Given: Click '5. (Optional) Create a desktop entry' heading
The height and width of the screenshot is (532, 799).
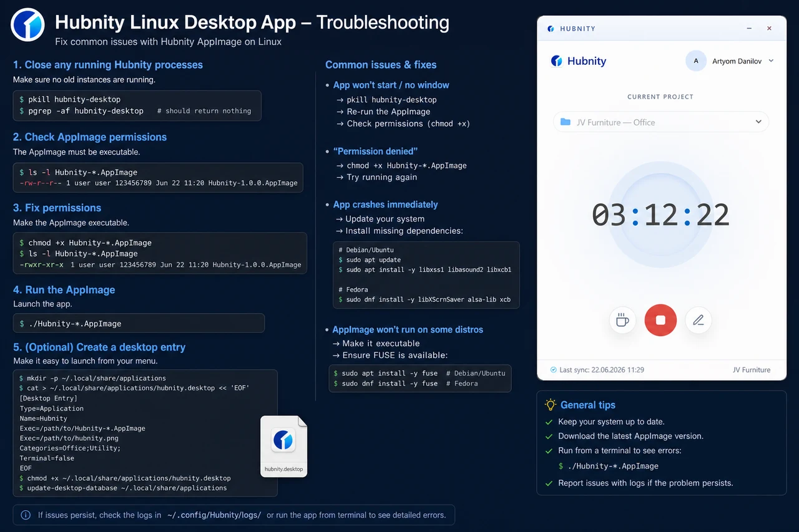Looking at the screenshot, I should pos(99,347).
